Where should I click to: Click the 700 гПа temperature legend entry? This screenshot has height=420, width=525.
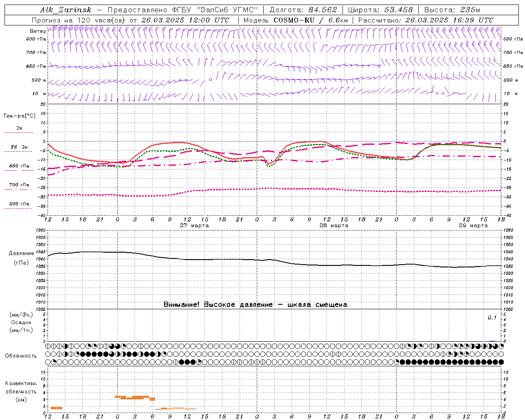19,185
